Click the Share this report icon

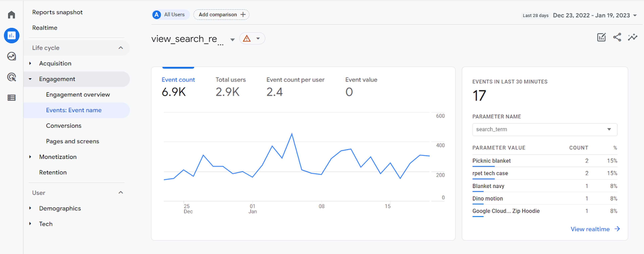click(x=617, y=38)
